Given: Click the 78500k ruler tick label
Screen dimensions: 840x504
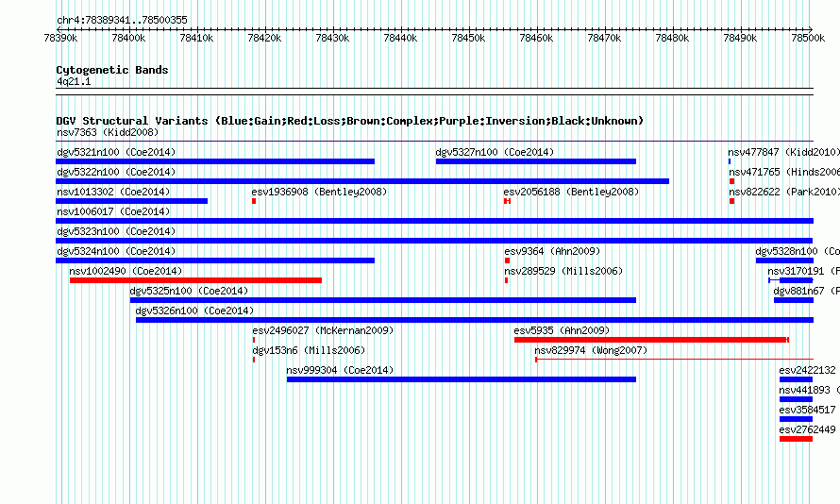Looking at the screenshot, I should click(808, 38).
